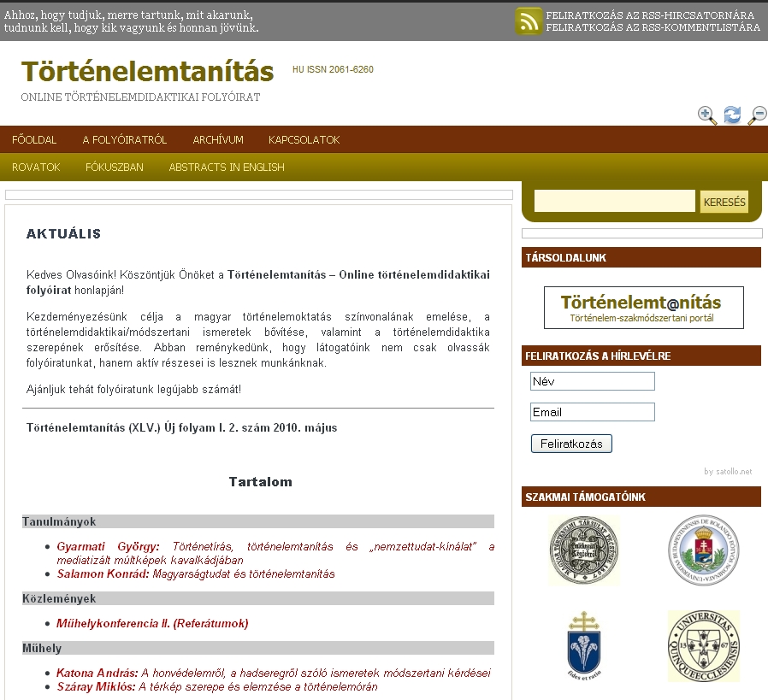The width and height of the screenshot is (768, 700).
Task: Go to the Főoldal menu item
Action: pyautogui.click(x=34, y=140)
